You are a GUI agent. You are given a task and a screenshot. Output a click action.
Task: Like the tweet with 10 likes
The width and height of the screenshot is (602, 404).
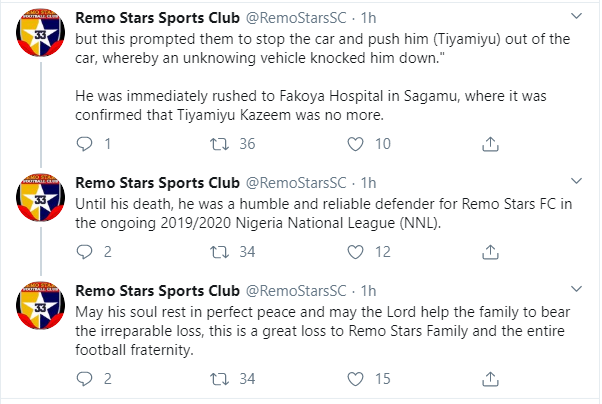[356, 144]
